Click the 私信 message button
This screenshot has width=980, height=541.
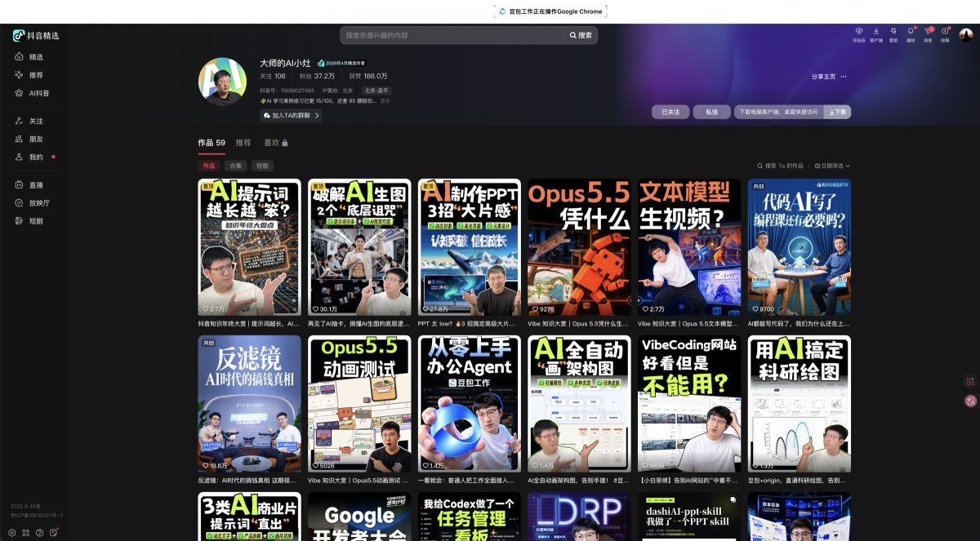click(711, 112)
